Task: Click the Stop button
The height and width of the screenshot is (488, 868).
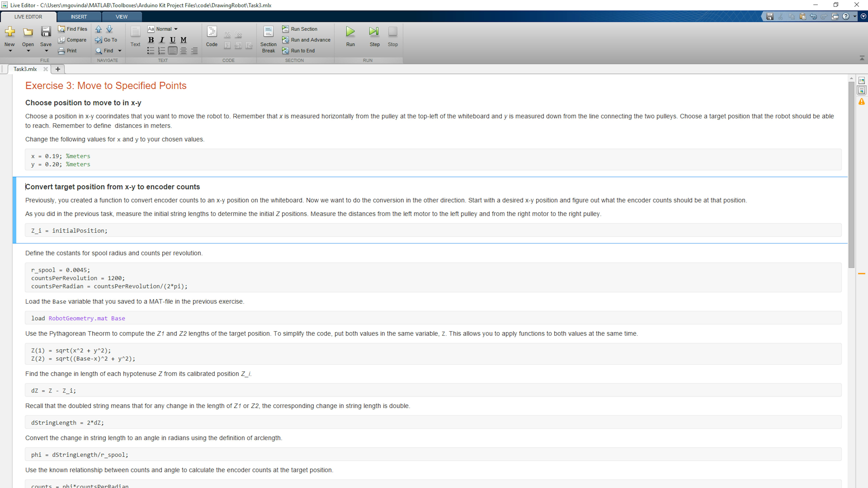Action: [393, 36]
